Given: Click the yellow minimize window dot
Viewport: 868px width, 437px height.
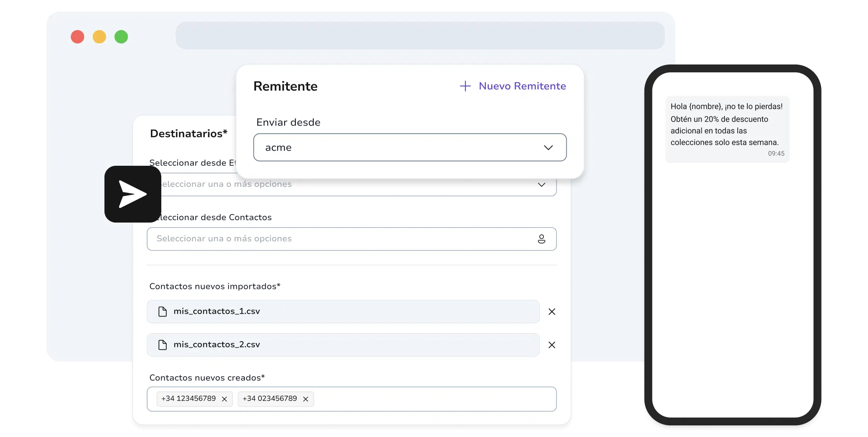Looking at the screenshot, I should pyautogui.click(x=99, y=37).
